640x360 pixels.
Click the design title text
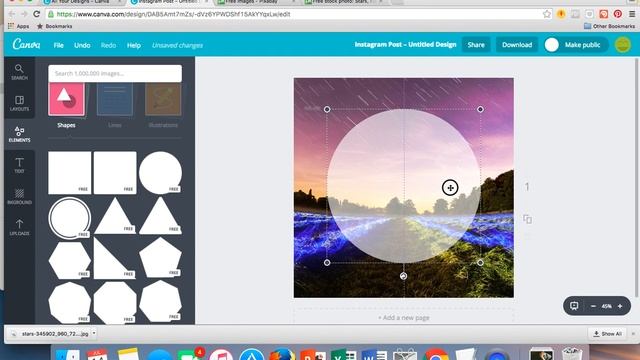point(405,44)
